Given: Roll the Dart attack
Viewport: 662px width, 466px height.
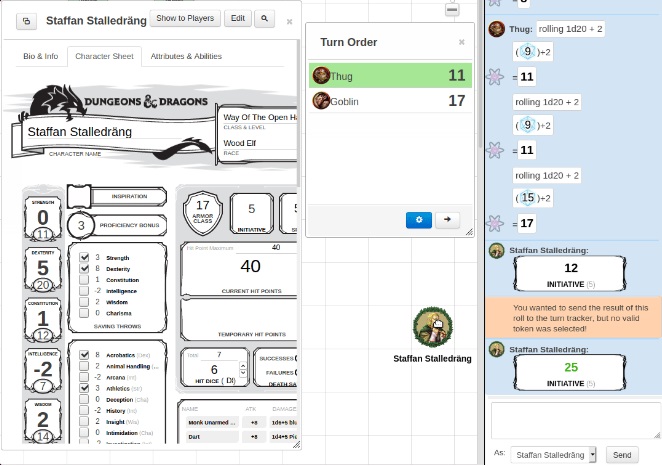Looking at the screenshot, I should click(212, 437).
